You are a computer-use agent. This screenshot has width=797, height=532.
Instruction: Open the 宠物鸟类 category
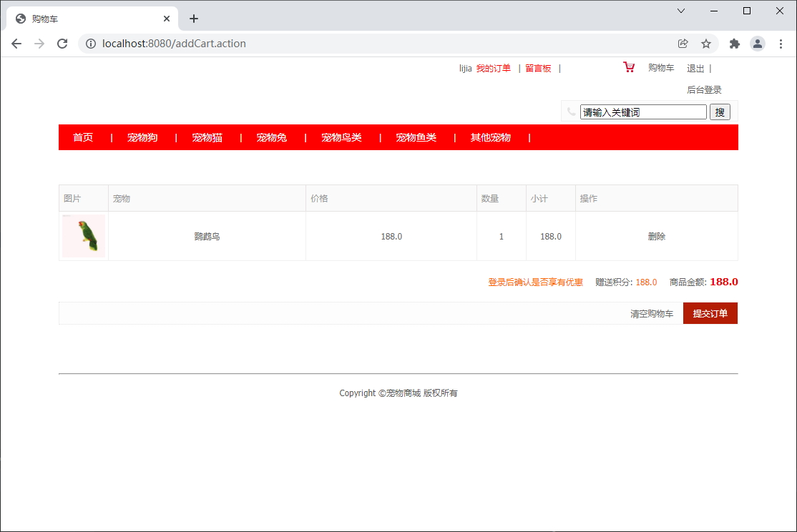[341, 137]
